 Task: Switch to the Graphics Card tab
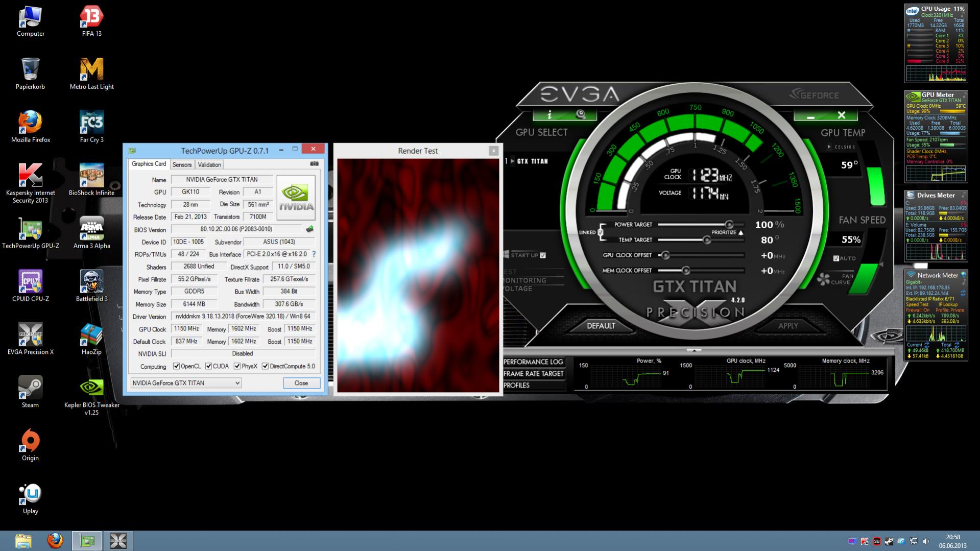coord(149,164)
